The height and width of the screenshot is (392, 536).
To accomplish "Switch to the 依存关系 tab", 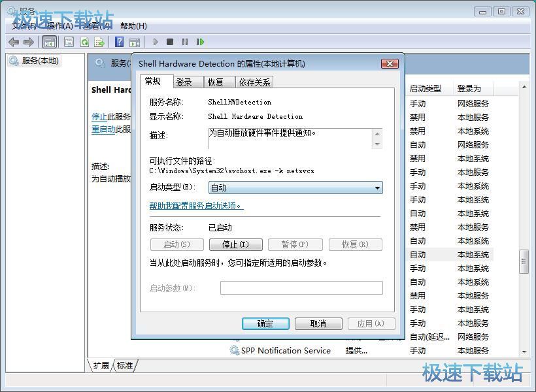I will point(254,82).
